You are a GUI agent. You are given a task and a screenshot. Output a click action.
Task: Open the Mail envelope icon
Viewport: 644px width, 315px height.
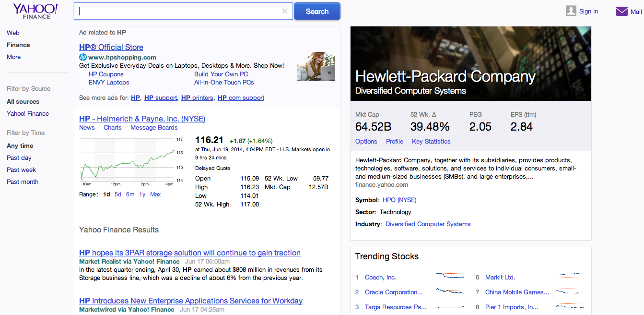point(622,11)
